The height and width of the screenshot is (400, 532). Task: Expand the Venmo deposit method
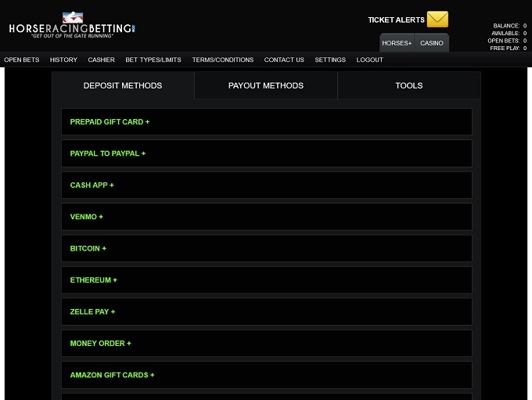(87, 217)
